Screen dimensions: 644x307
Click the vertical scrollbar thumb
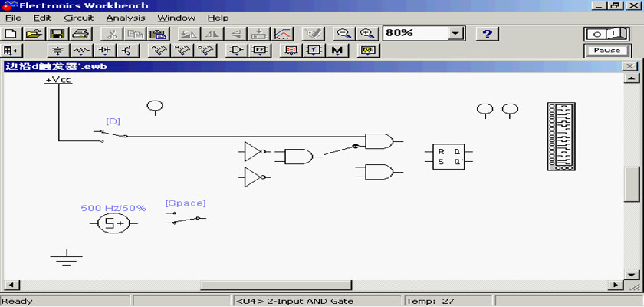point(631,183)
